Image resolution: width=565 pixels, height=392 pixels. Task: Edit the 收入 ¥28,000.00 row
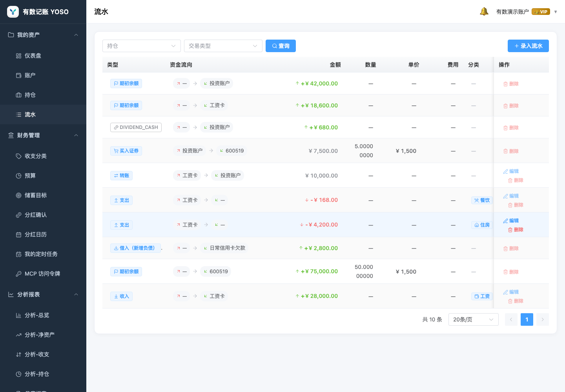[511, 292]
